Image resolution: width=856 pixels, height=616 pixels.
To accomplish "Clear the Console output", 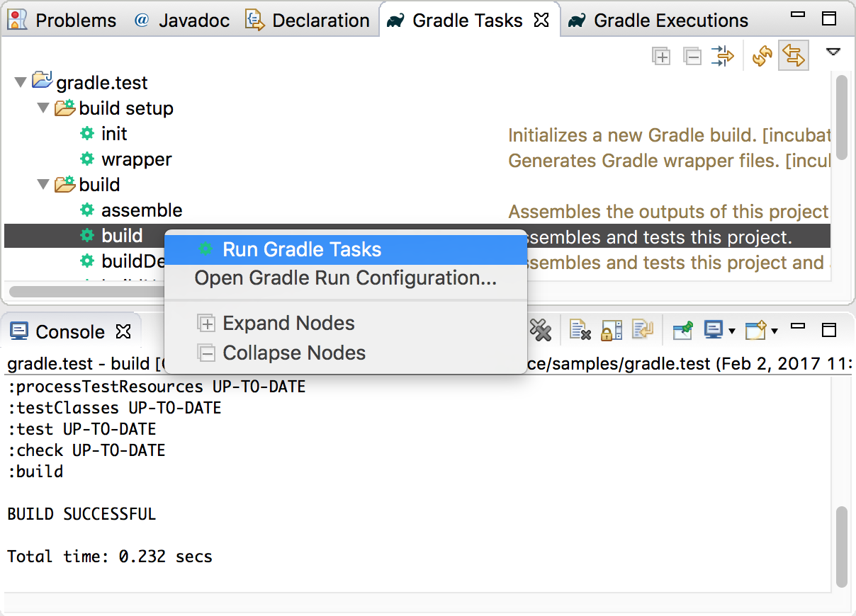I will 580,330.
